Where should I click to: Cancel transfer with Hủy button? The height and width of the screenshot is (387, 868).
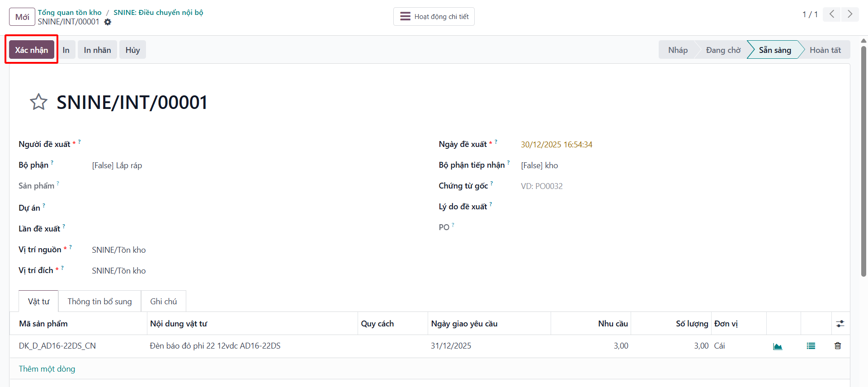[x=132, y=50]
